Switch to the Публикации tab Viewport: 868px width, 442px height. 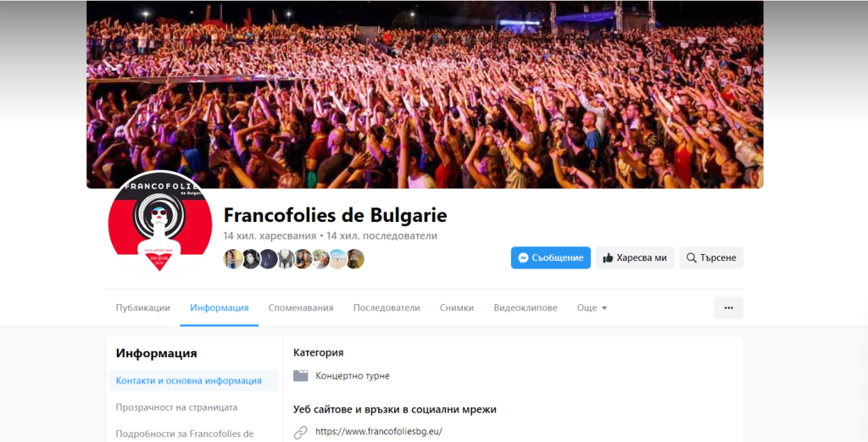click(x=142, y=307)
